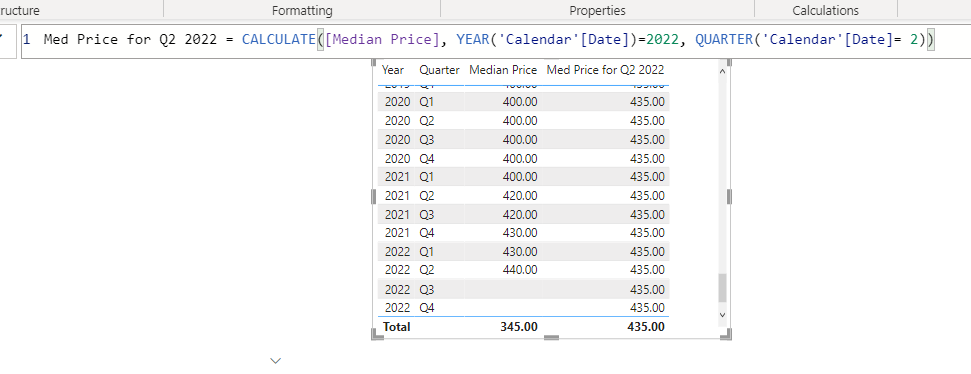Click the table scrollbar down arrow
Image resolution: width=971 pixels, height=374 pixels.
(x=722, y=315)
